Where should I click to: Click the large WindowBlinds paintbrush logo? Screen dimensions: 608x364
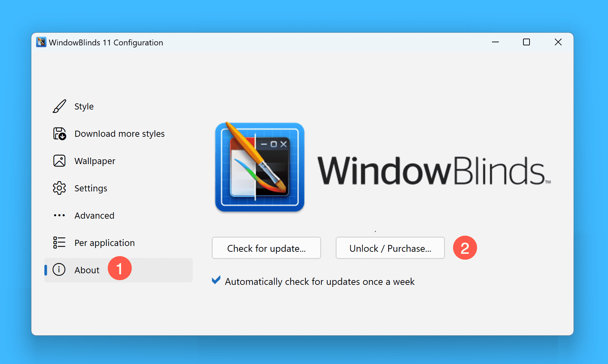[x=260, y=166]
